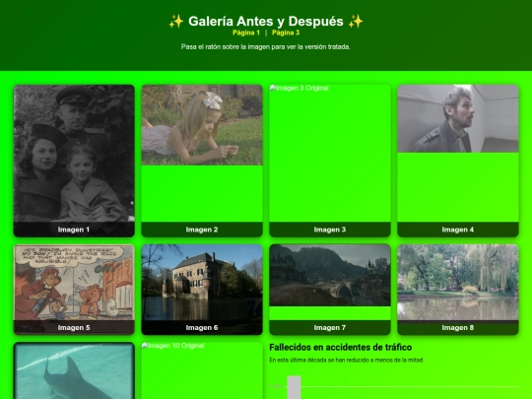Select the Imagen 4 caption label
The width and height of the screenshot is (532, 399).
click(458, 230)
